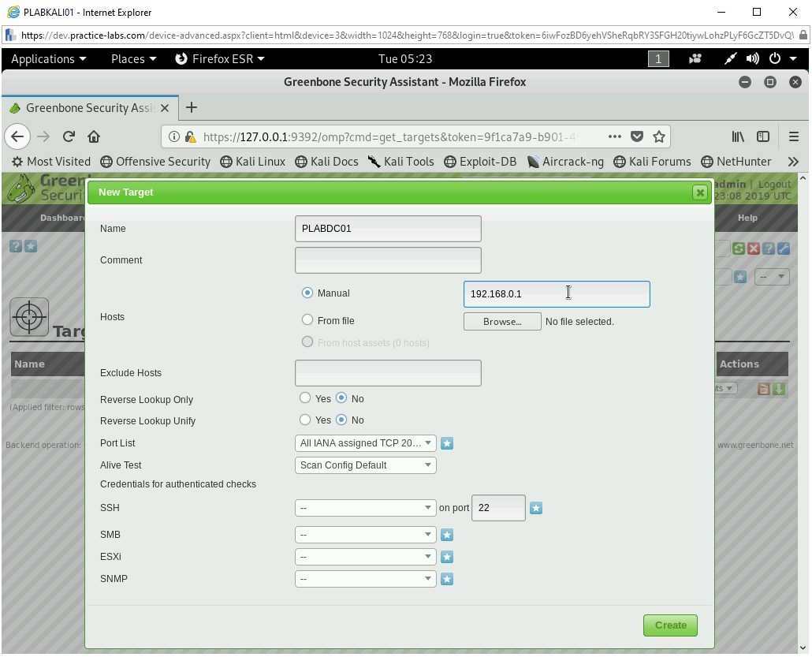
Task: Reload the page in Firefox
Action: 69,136
